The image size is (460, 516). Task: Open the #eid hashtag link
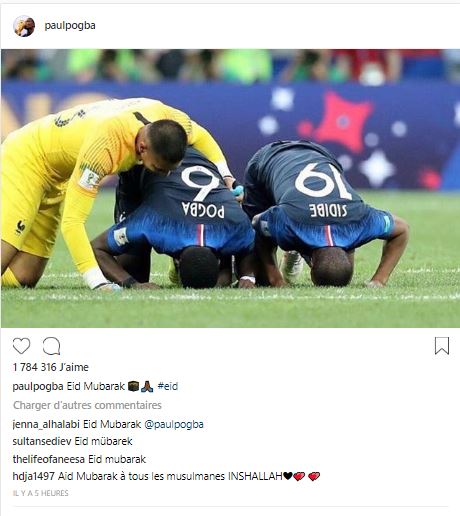coord(168,386)
